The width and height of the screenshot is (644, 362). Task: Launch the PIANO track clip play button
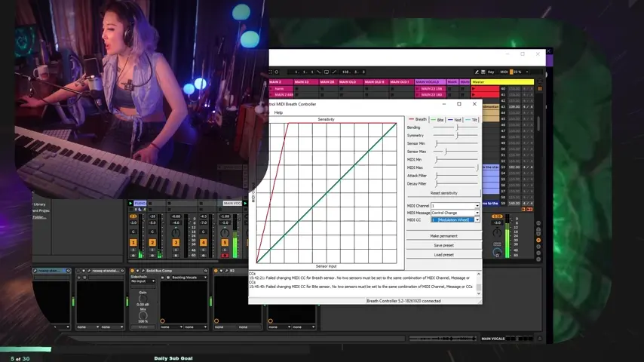pyautogui.click(x=130, y=203)
